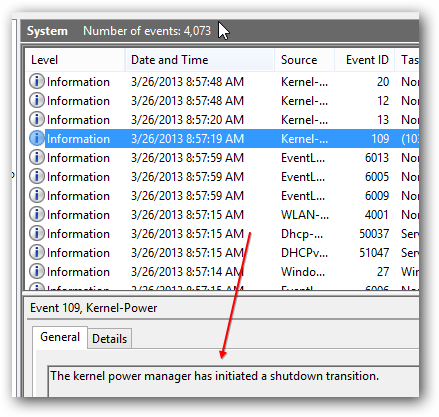Select the 3/26/2013 8:57:19 AM cell
The image size is (439, 417).
click(187, 139)
